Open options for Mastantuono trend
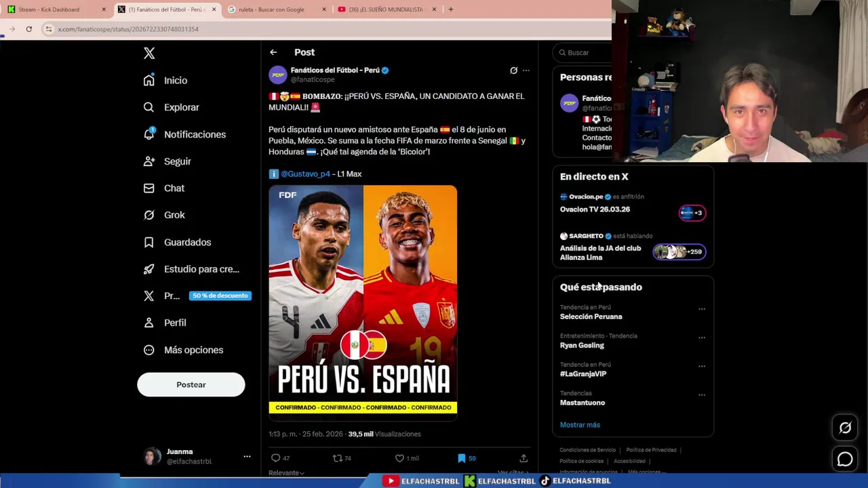 point(702,394)
